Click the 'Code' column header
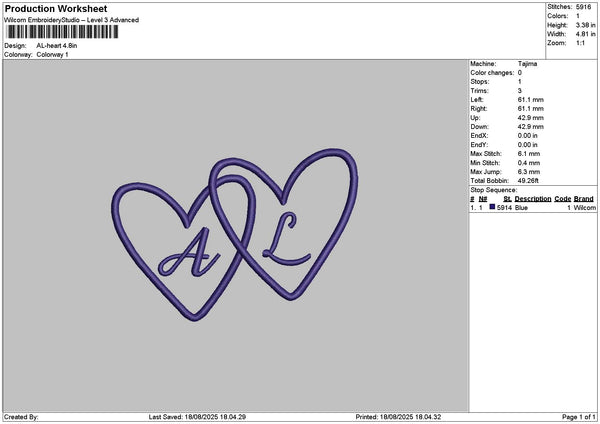The image size is (600, 424). click(x=562, y=199)
